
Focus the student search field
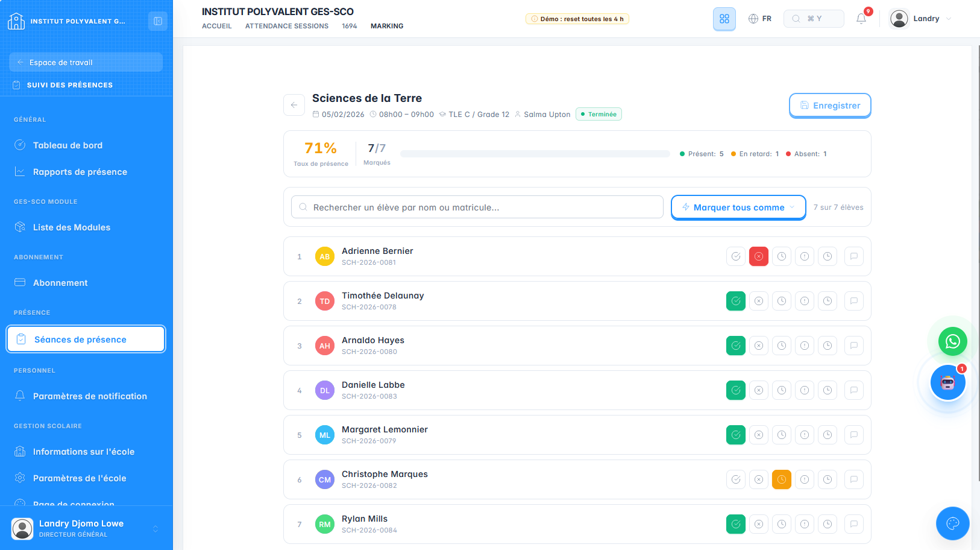point(477,207)
